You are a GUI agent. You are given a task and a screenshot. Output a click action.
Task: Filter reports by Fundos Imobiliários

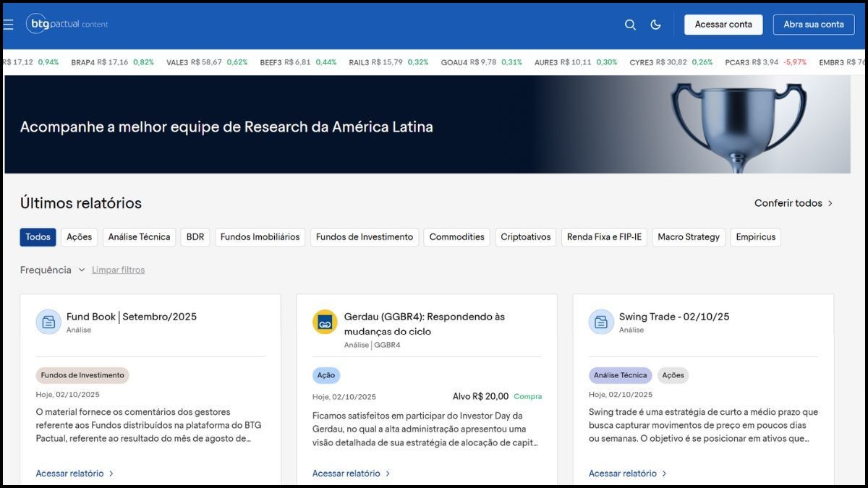pyautogui.click(x=260, y=237)
